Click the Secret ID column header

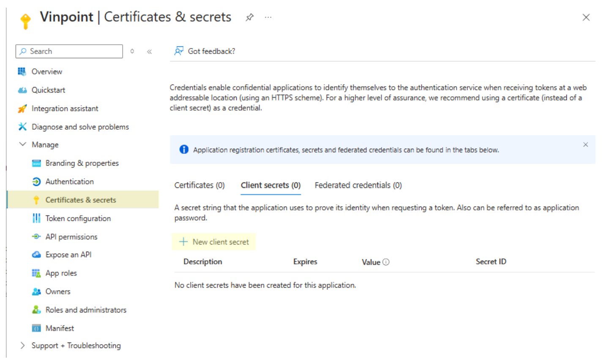tap(491, 262)
